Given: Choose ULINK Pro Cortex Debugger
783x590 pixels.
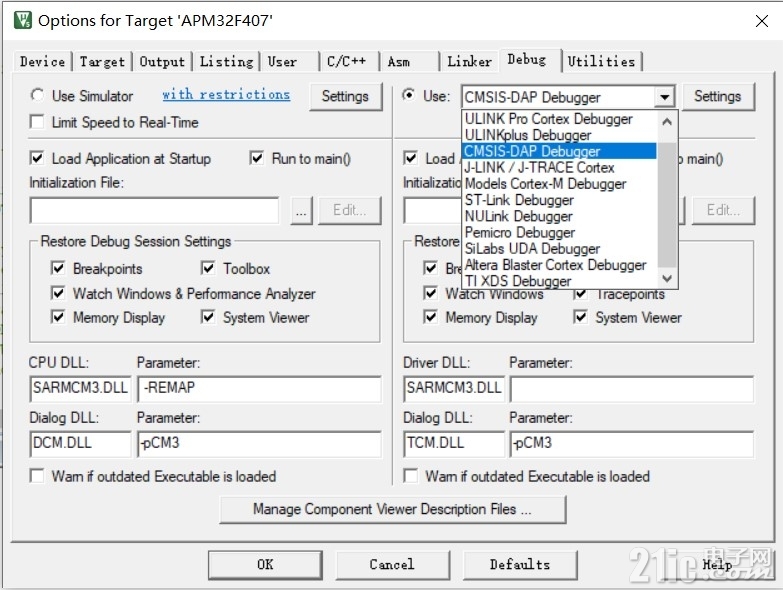Looking at the screenshot, I should (x=559, y=119).
